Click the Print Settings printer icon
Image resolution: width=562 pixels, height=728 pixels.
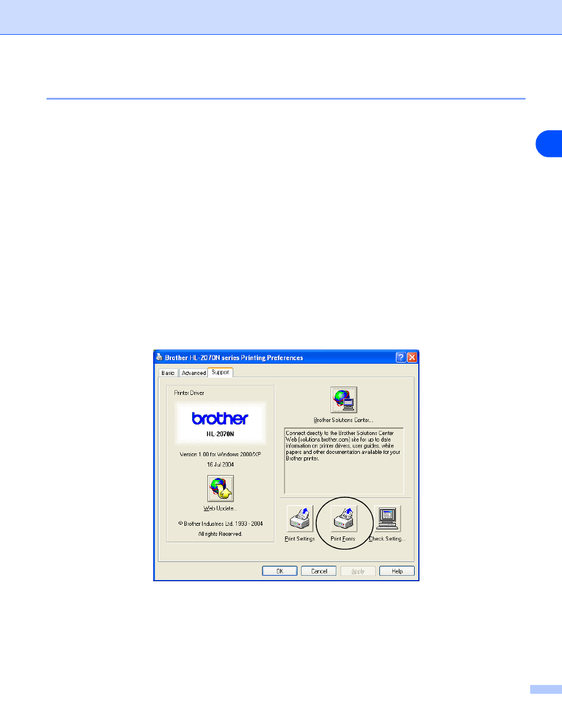point(300,519)
